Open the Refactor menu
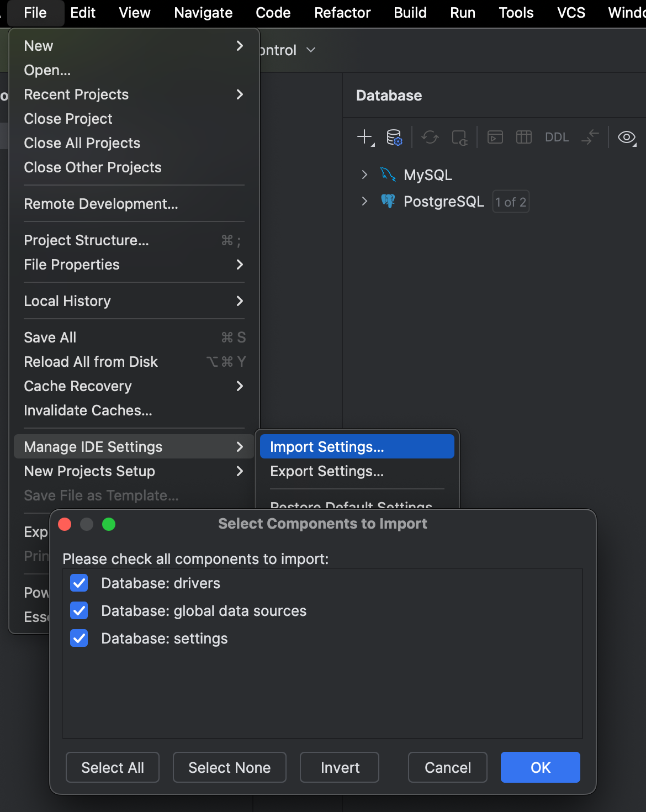The width and height of the screenshot is (646, 812). (x=342, y=13)
